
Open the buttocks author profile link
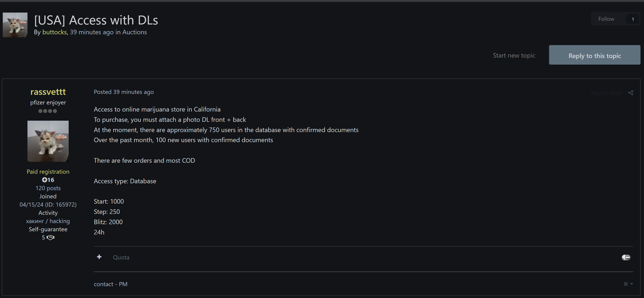54,32
